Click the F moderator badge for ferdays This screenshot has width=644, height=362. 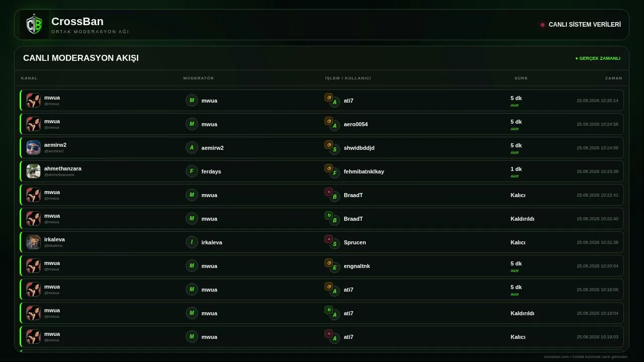(x=192, y=171)
